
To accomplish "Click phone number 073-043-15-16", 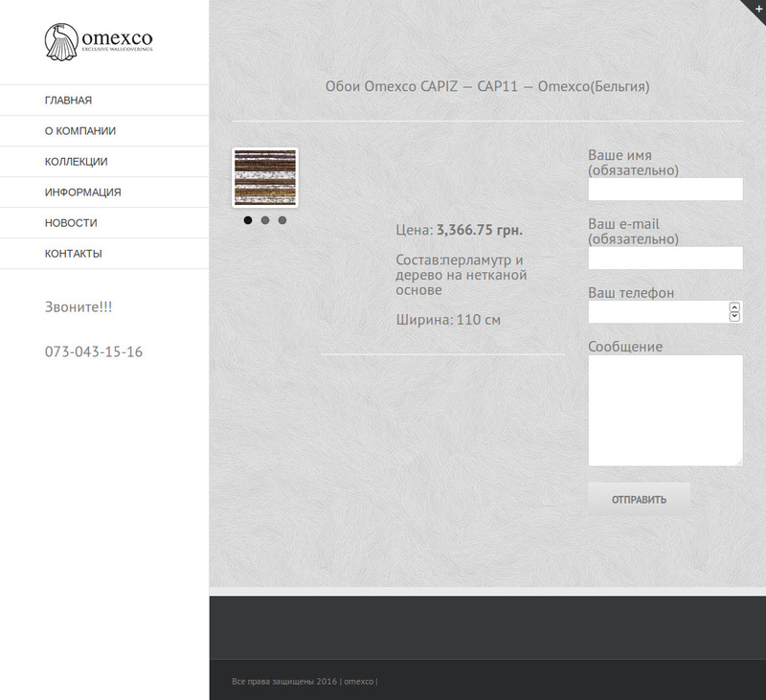I will pos(94,351).
